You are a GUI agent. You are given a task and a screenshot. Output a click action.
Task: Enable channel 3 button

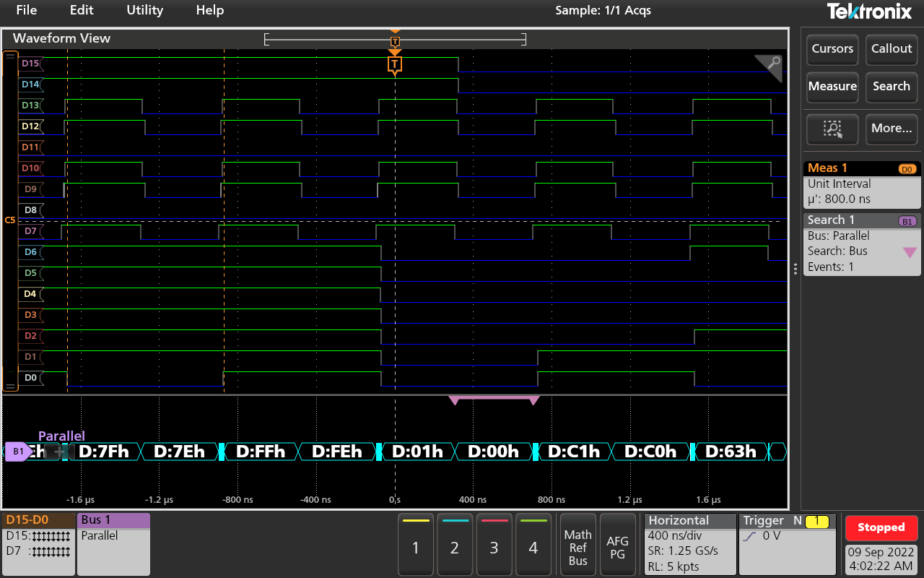click(494, 548)
